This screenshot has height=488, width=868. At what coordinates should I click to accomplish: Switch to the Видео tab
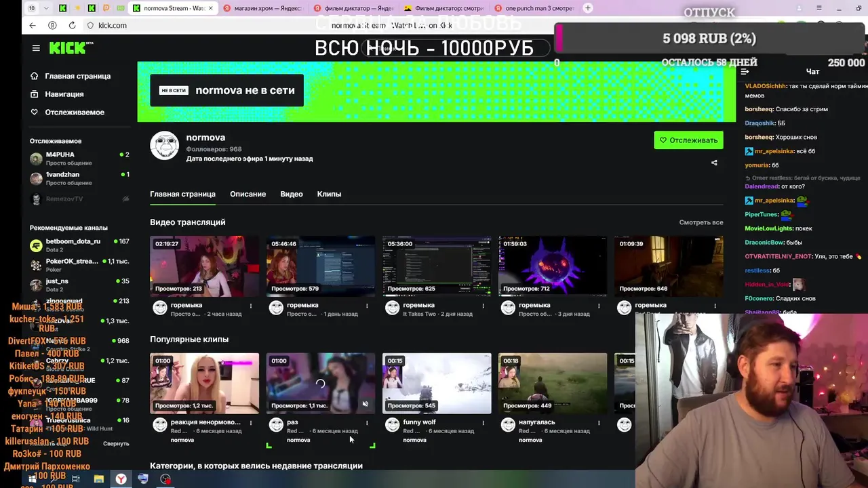pos(292,194)
